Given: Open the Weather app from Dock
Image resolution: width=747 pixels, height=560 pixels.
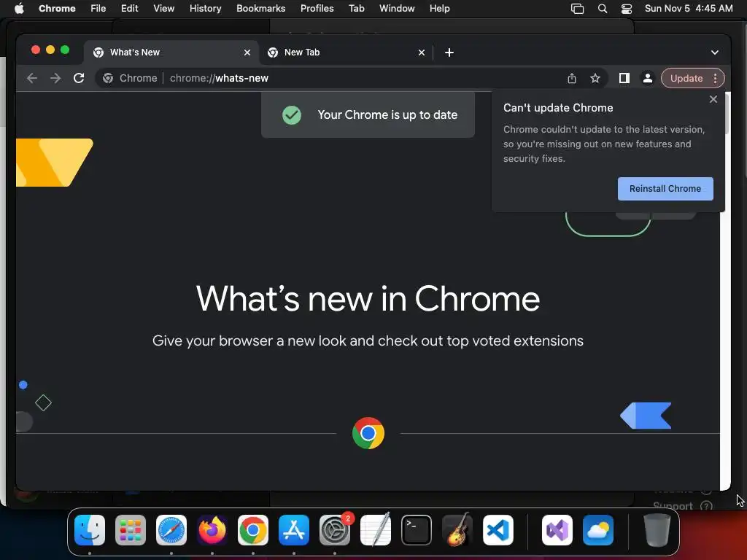Looking at the screenshot, I should [x=598, y=530].
